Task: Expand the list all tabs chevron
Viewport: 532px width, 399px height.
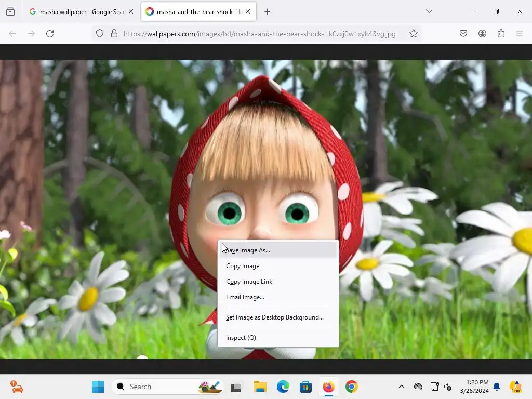Action: pyautogui.click(x=429, y=11)
